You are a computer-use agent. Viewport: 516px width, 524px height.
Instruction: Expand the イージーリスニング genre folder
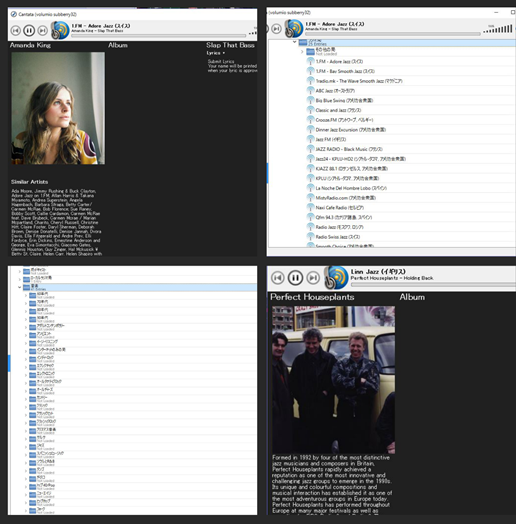[26, 343]
